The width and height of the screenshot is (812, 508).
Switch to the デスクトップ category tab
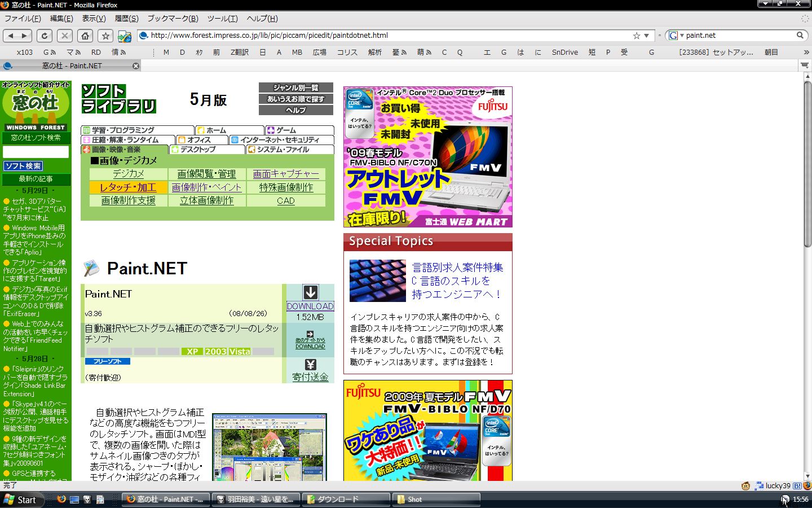click(x=207, y=150)
